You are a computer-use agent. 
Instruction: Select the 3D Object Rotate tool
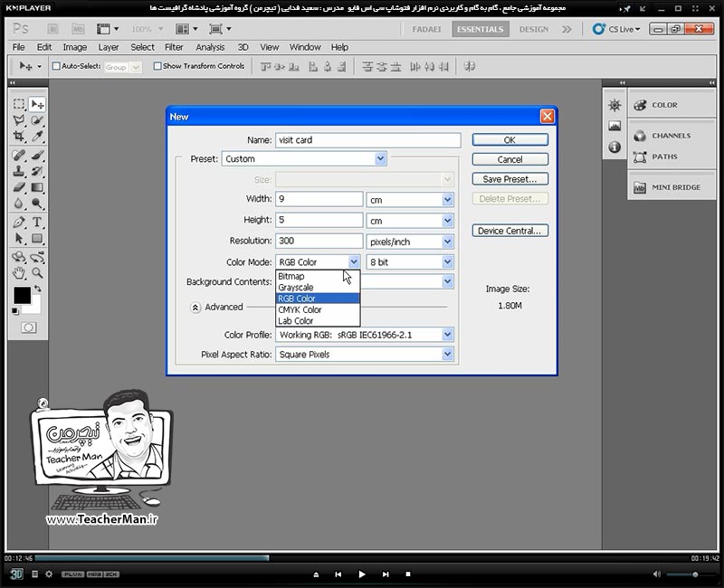click(x=19, y=257)
